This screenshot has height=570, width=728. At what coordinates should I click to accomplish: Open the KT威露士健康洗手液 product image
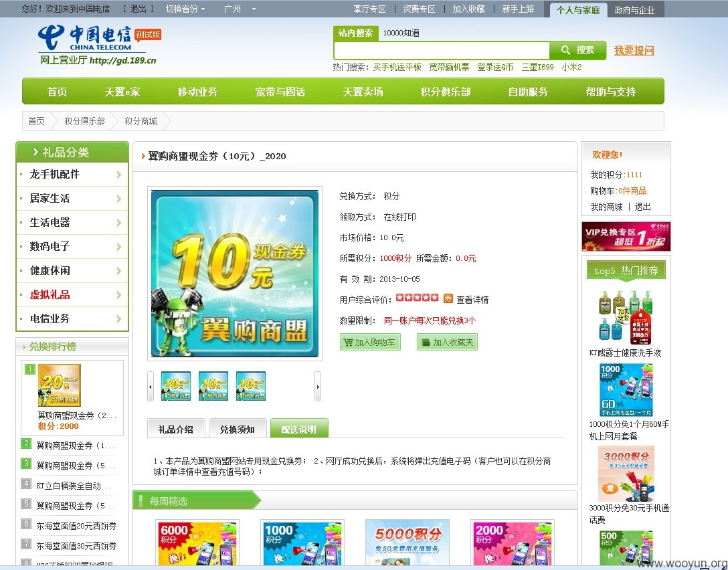626,318
